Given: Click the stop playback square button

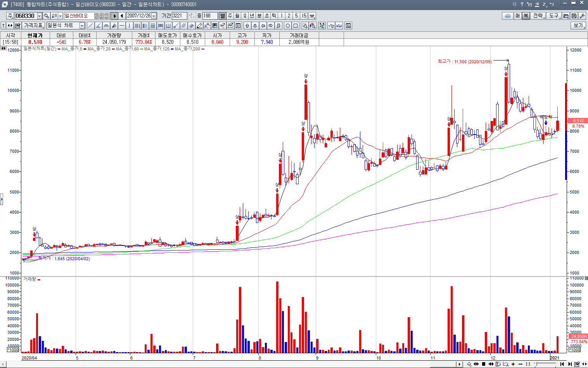Looking at the screenshot, I should [484, 364].
